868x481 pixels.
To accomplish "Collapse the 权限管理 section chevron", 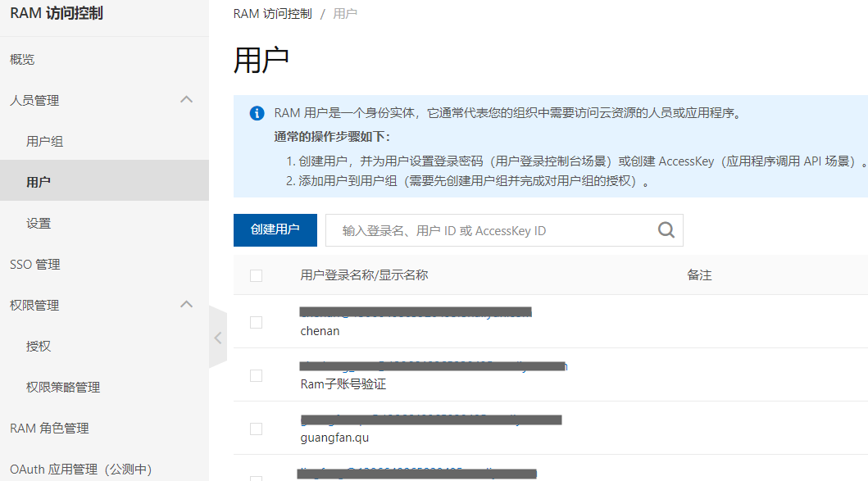I will 187,305.
